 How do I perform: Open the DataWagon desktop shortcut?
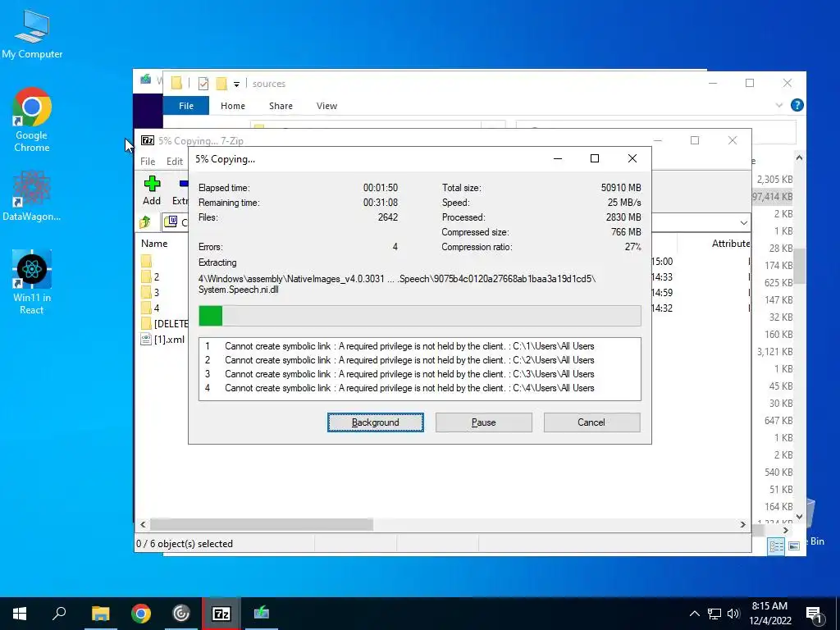(x=32, y=196)
